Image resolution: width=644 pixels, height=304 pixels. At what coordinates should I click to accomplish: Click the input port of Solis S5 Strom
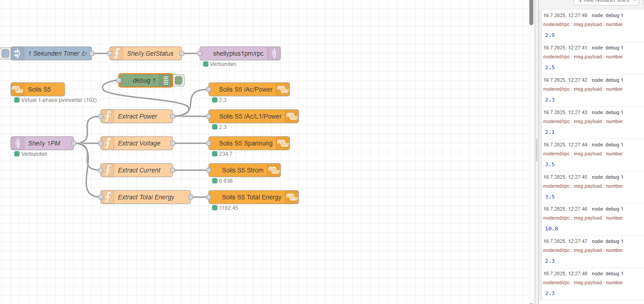tap(209, 170)
